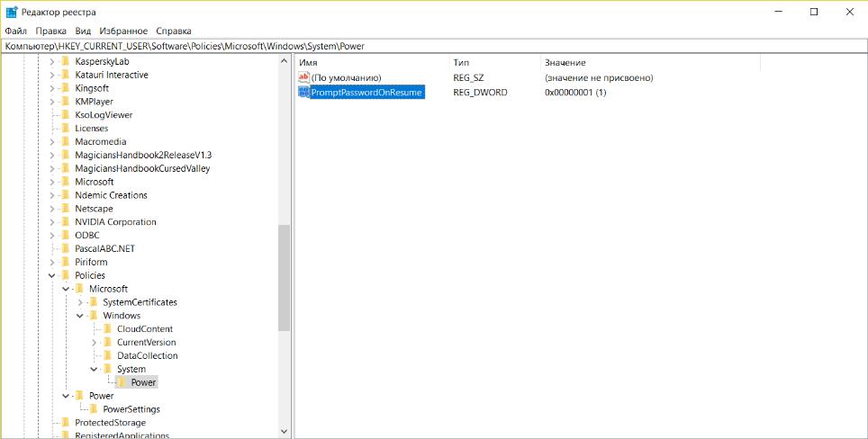The height and width of the screenshot is (439, 868).
Task: Select the KasperskyLab folder icon
Action: [66, 61]
